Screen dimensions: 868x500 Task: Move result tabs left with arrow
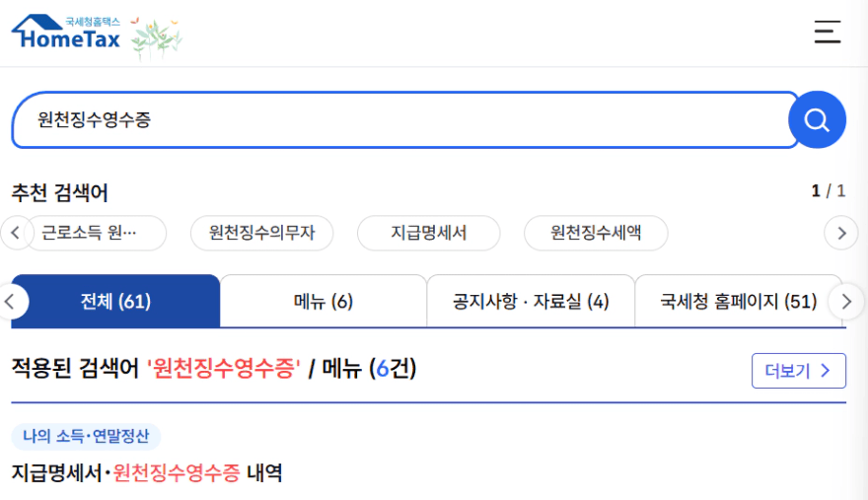tap(11, 301)
